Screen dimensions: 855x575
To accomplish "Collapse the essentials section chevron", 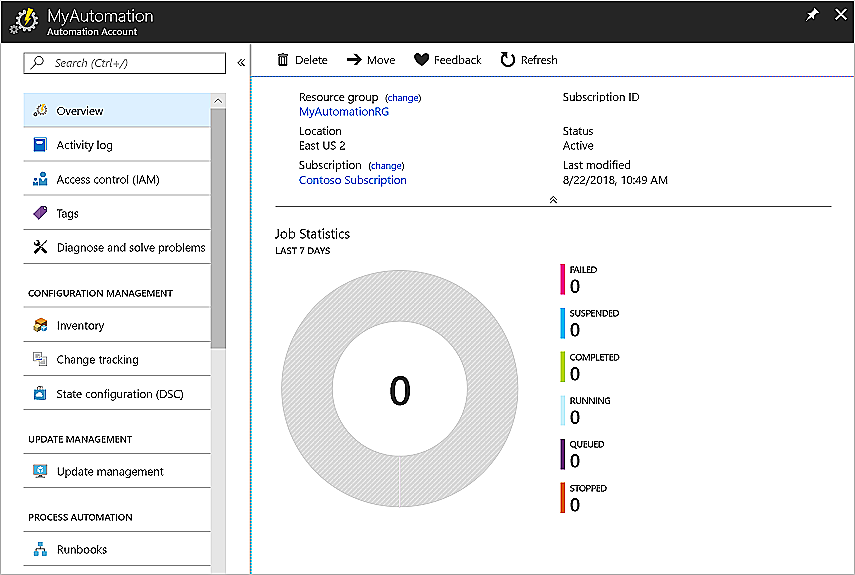I will pos(553,200).
